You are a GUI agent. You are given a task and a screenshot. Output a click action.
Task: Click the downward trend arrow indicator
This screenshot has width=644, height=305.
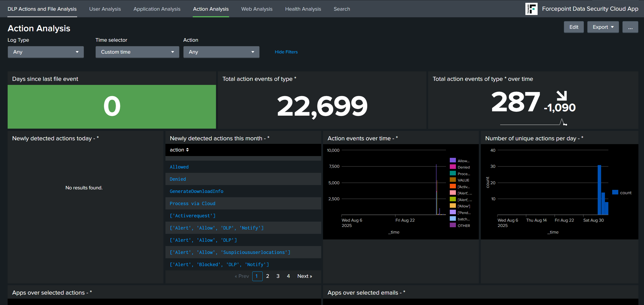click(x=562, y=96)
